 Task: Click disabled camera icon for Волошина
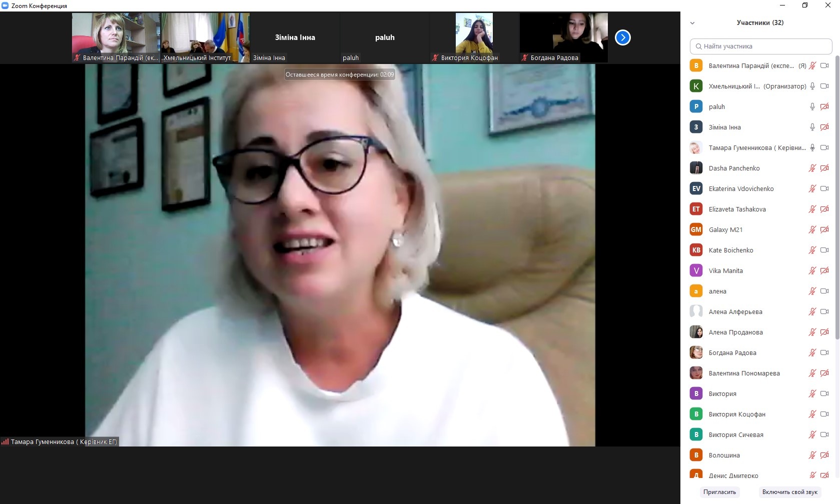[824, 455]
